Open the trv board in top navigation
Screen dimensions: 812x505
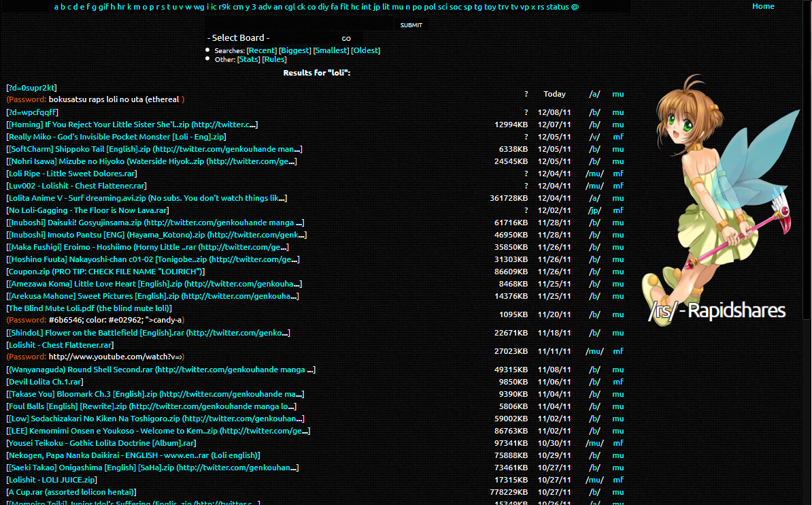point(503,7)
